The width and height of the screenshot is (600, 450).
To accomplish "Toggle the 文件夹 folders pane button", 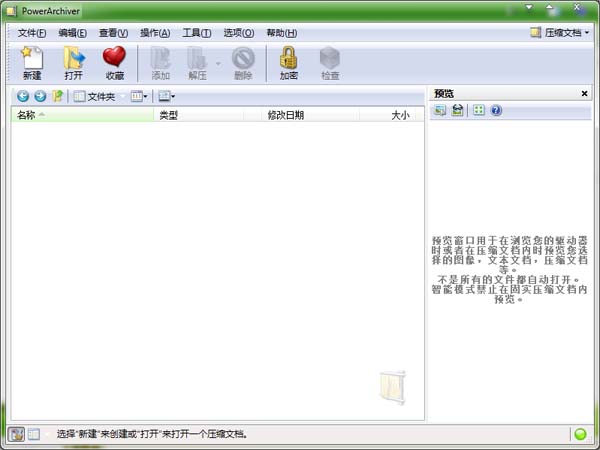I will coord(94,96).
